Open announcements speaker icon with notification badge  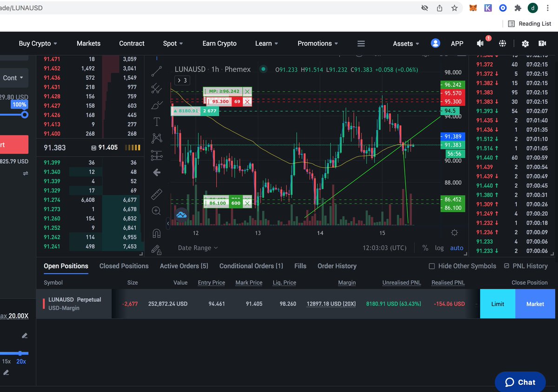[481, 43]
